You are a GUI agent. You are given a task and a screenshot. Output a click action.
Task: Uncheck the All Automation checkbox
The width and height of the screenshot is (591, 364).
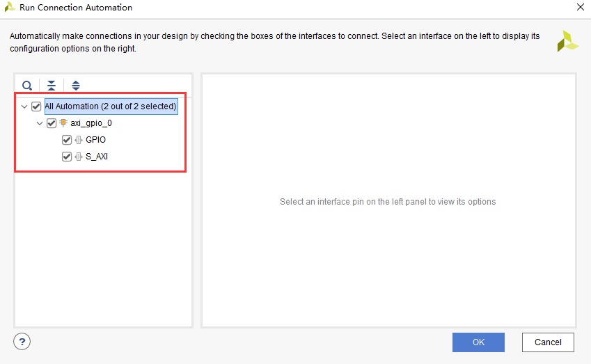(36, 106)
